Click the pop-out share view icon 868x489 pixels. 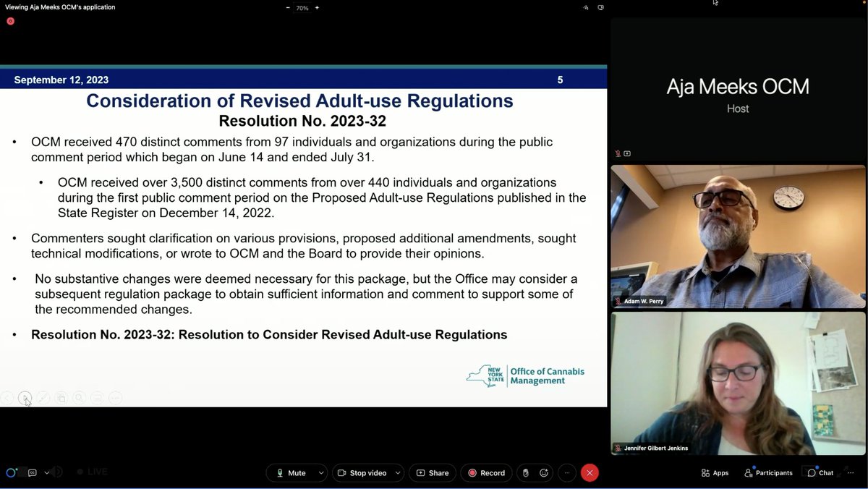pyautogui.click(x=600, y=8)
